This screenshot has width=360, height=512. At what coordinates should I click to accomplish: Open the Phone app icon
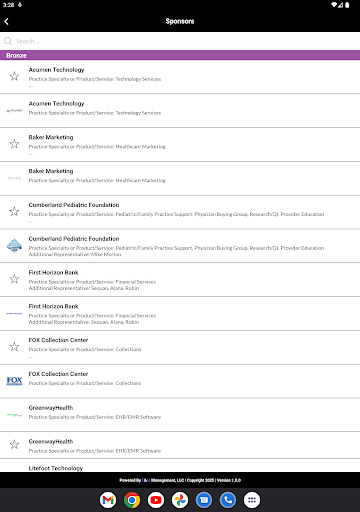[228, 500]
